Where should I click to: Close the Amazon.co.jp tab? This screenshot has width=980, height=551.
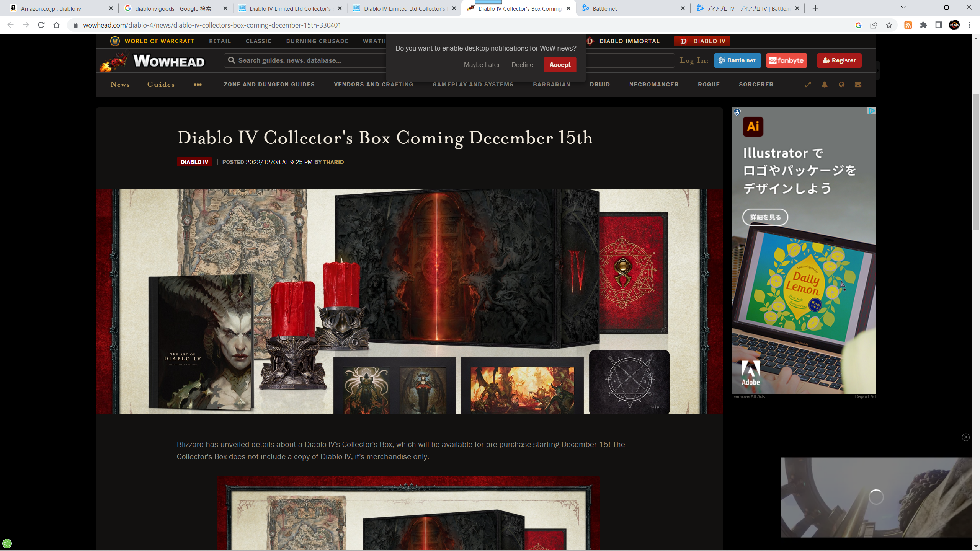click(x=111, y=8)
